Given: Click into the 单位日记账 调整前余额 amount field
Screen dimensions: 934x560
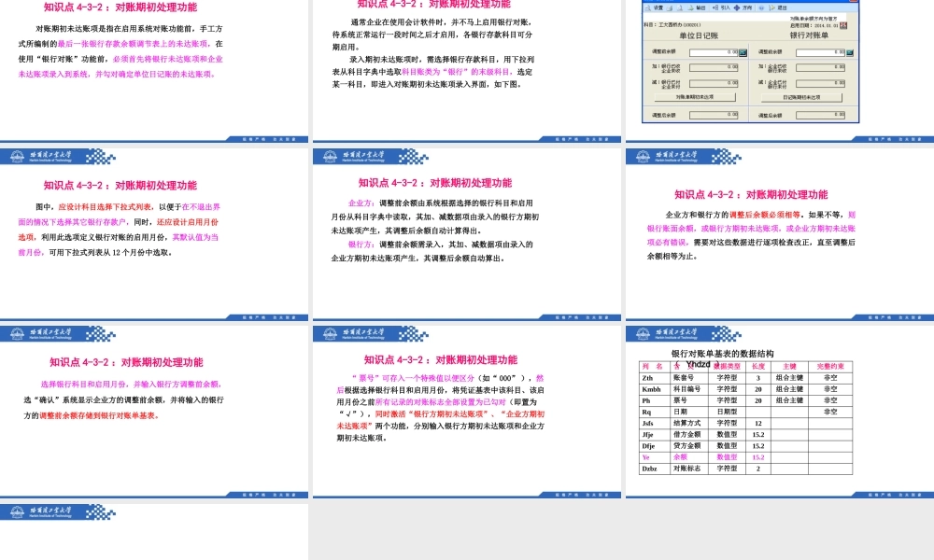Looking at the screenshot, I should tap(714, 51).
